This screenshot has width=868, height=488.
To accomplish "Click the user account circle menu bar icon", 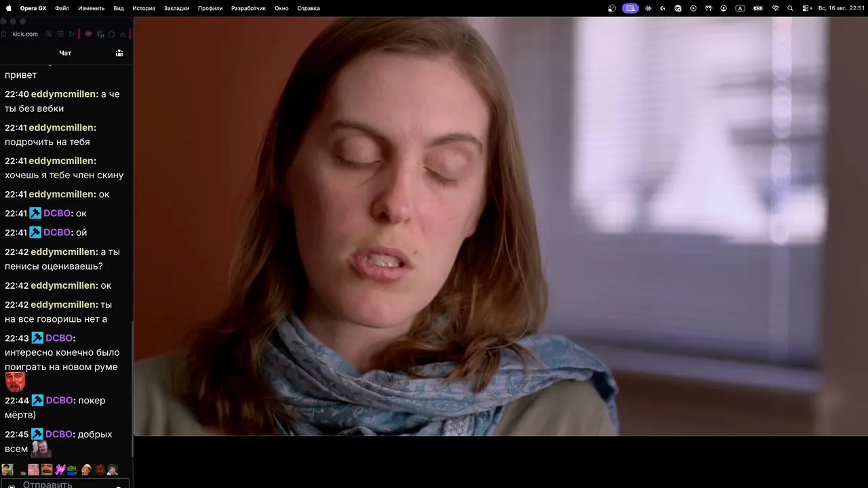I will [x=724, y=8].
